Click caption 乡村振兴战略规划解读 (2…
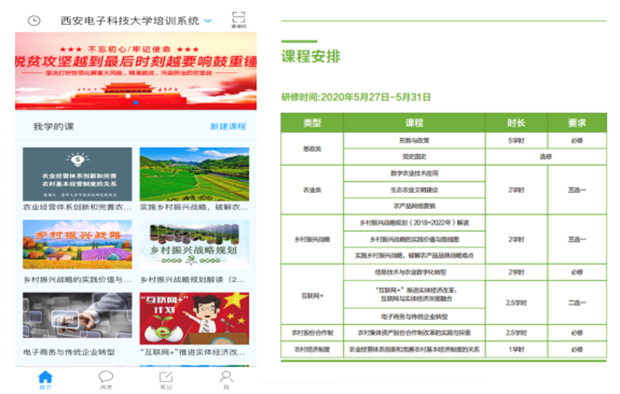The image size is (620, 394). click(193, 280)
